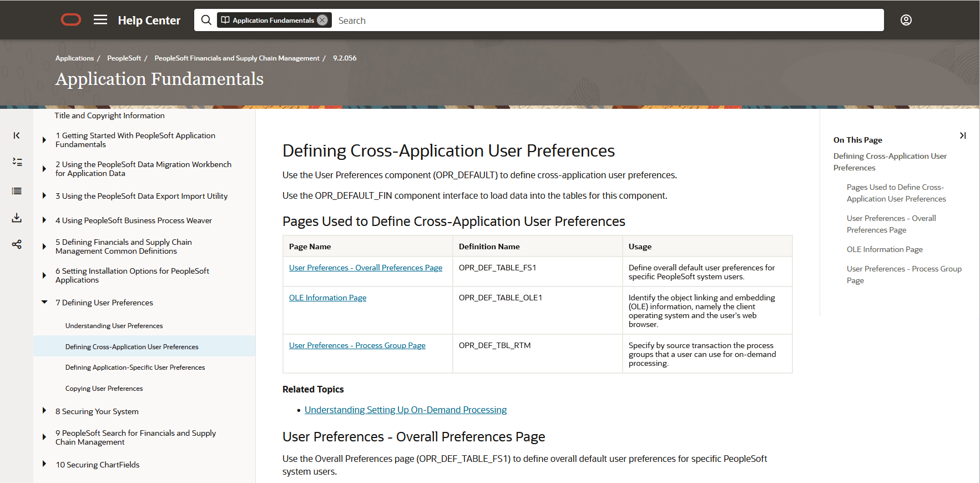Open Title and Copyright Information
The image size is (980, 483).
(x=109, y=115)
